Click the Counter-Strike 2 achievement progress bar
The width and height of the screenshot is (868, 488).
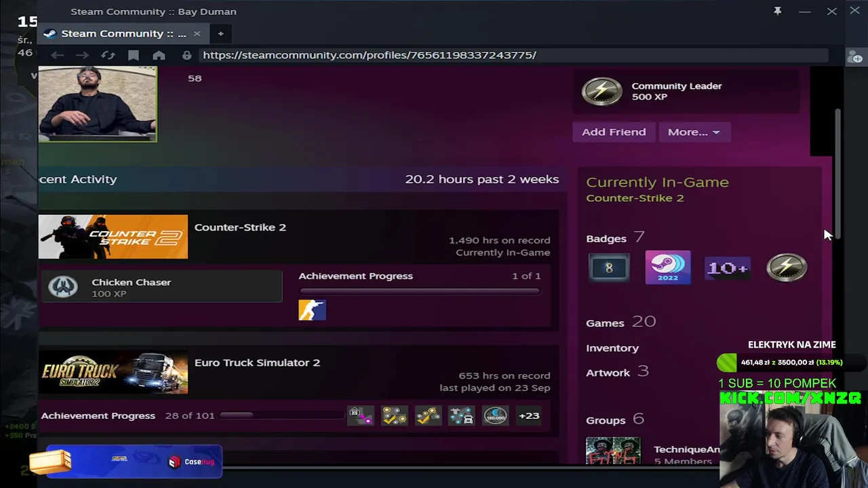420,291
